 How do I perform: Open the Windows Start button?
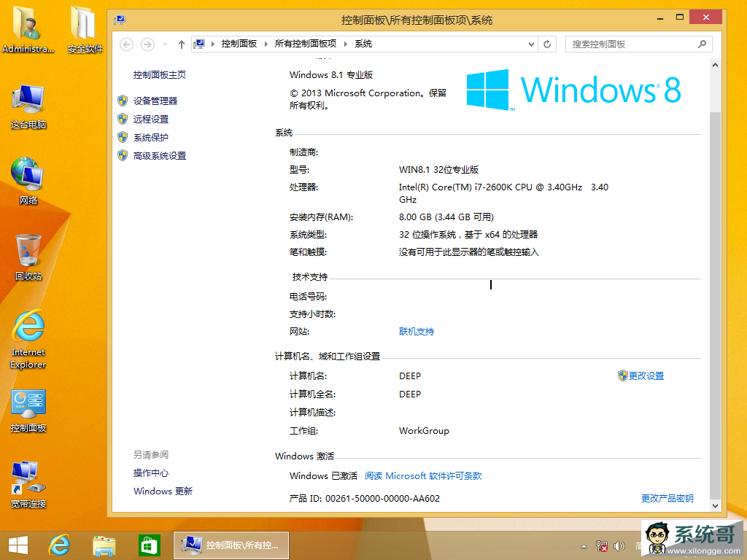(18, 545)
